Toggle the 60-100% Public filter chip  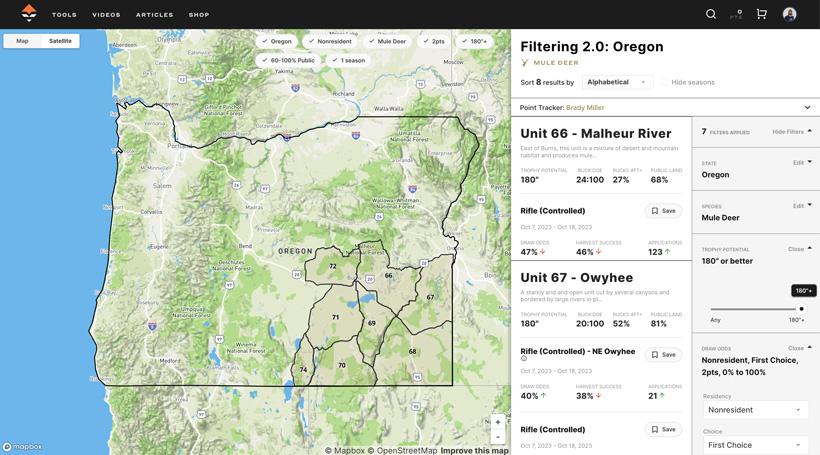point(288,61)
